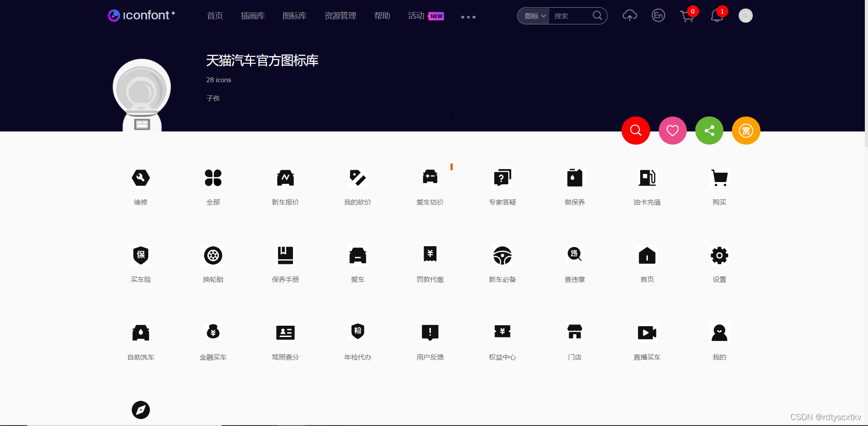Open the user avatar in header
868x426 pixels.
(x=745, y=16)
